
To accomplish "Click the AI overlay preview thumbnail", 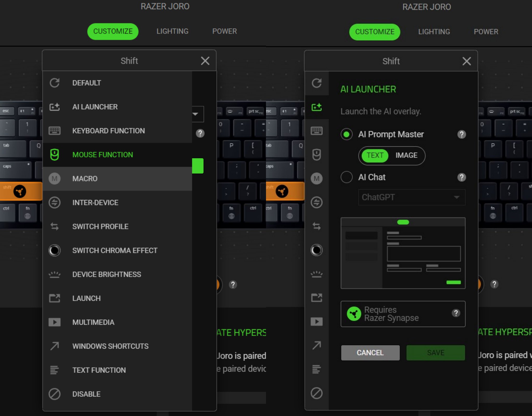I will (403, 253).
